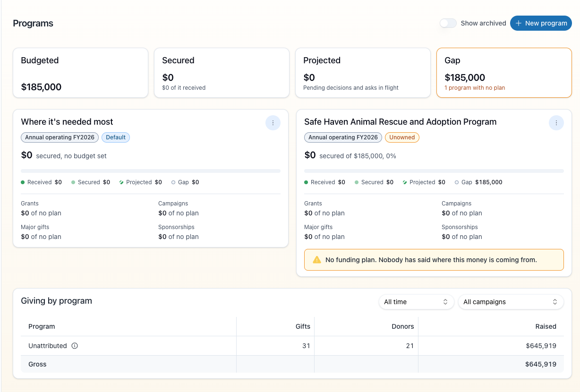Select the Budgeted summary card

80,73
